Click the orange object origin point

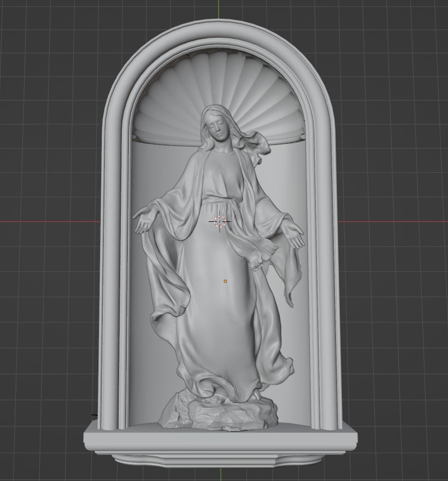pos(225,280)
